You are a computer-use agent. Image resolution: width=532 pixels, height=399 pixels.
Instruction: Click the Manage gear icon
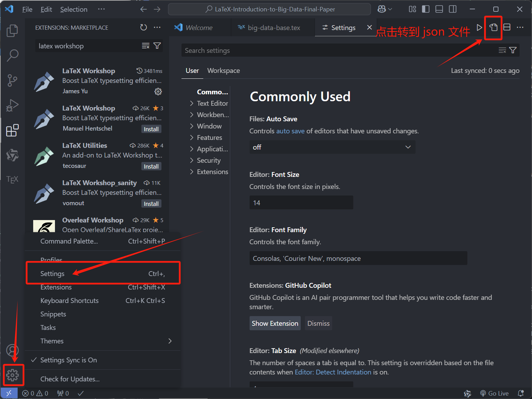coord(12,375)
